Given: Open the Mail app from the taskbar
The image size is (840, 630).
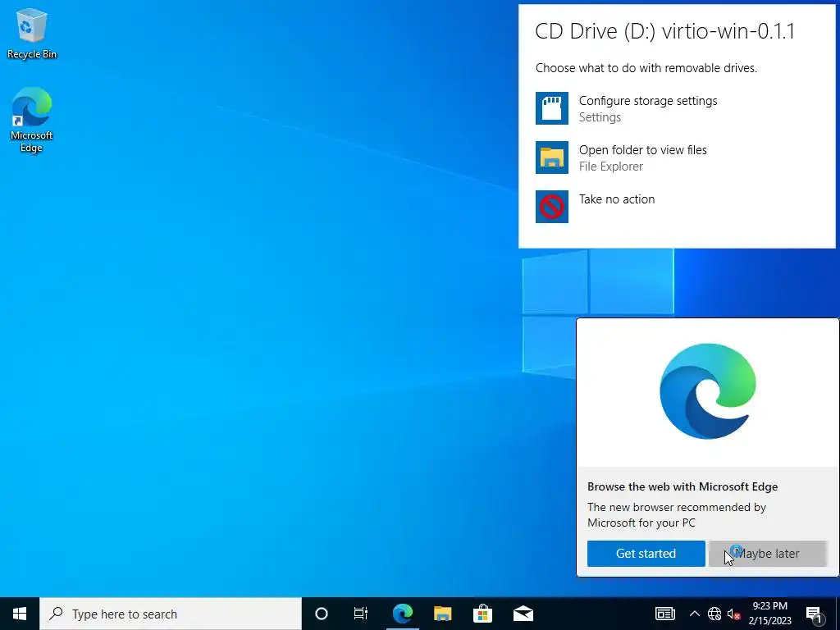Looking at the screenshot, I should (523, 614).
